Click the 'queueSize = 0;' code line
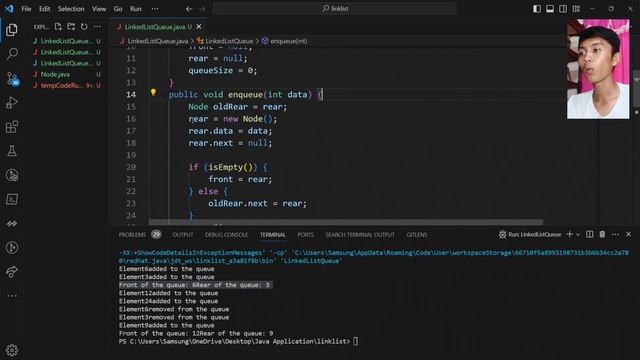 pos(222,70)
